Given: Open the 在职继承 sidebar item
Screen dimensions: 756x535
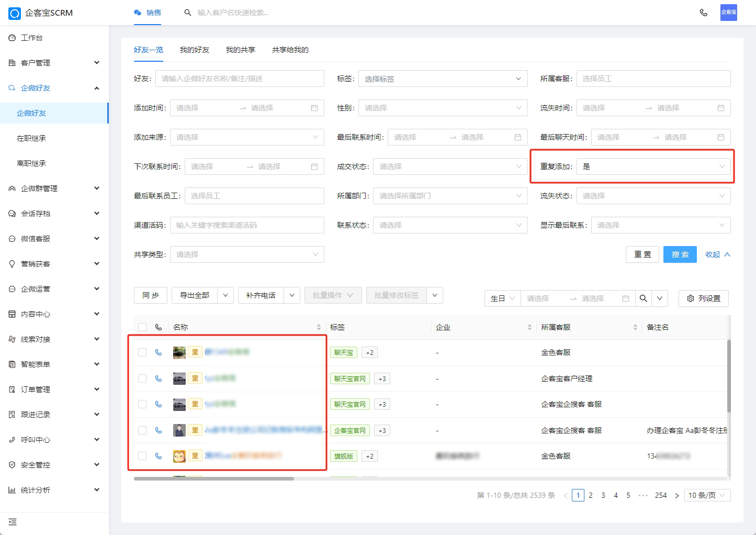Looking at the screenshot, I should pos(54,138).
